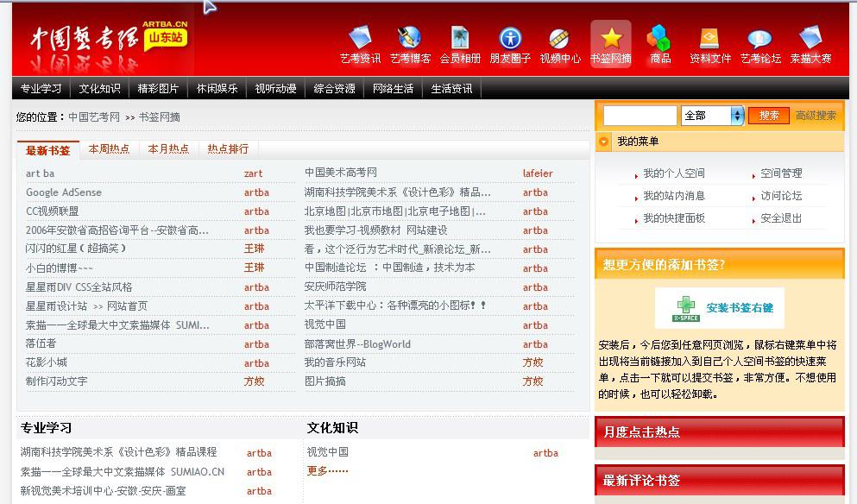Image resolution: width=857 pixels, height=504 pixels.
Task: Open 我的站内消息 menu link
Action: pos(674,196)
